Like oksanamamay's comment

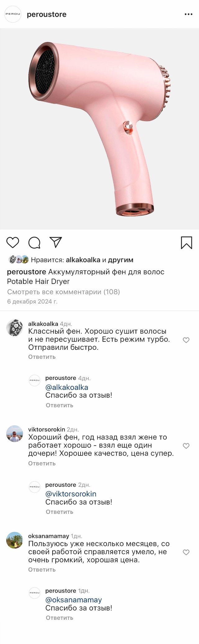(186, 552)
